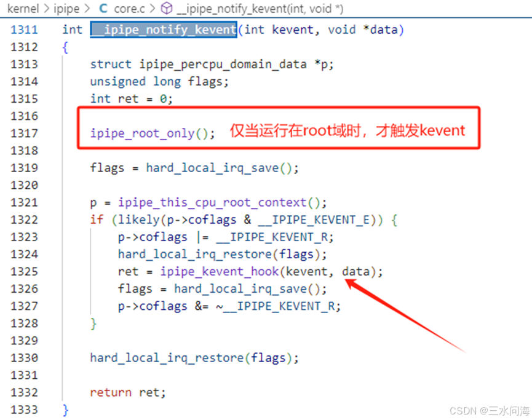Click line number 1317 in the gutter
532x420 pixels.
click(x=25, y=133)
